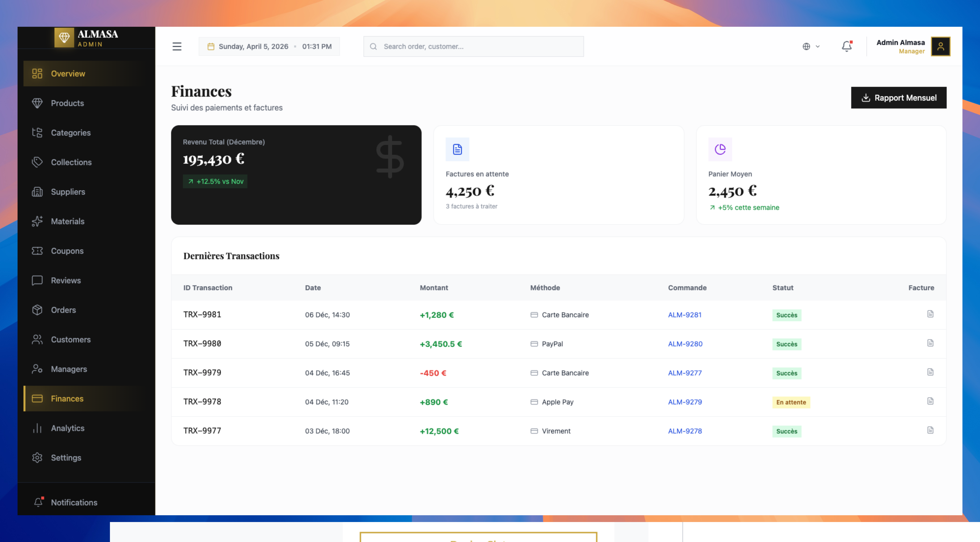Open order link ALM-9277
The width and height of the screenshot is (980, 542).
[x=685, y=373]
